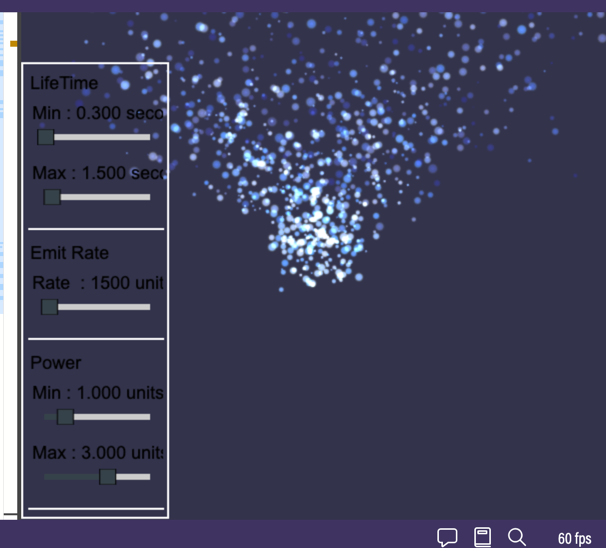Open the search magnifier icon

click(x=517, y=537)
